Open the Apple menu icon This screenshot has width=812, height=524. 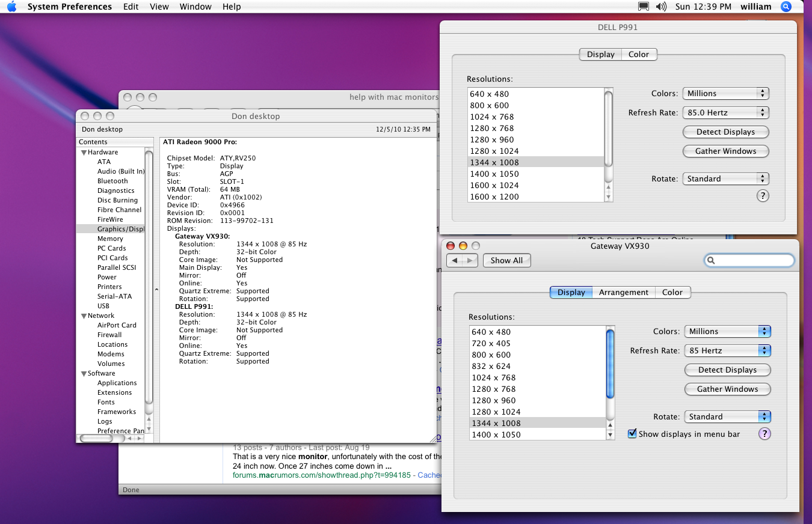pos(11,7)
